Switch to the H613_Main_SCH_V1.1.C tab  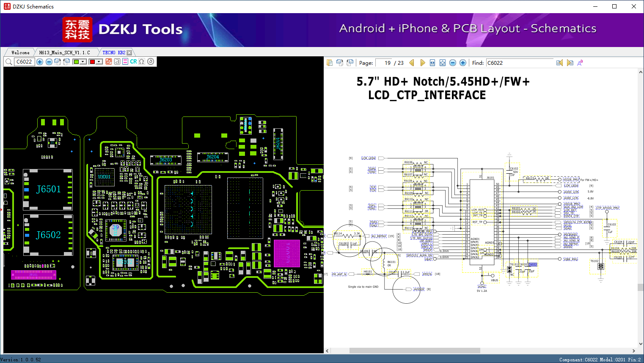coord(65,53)
